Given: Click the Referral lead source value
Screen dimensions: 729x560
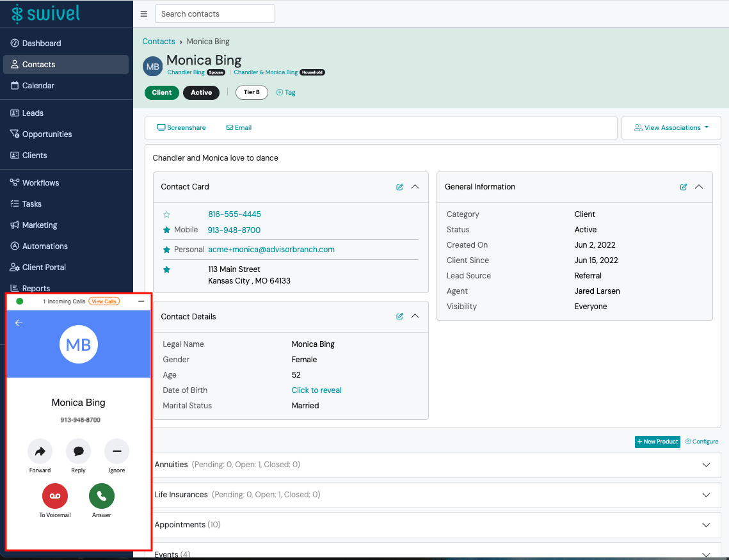Looking at the screenshot, I should [x=588, y=276].
